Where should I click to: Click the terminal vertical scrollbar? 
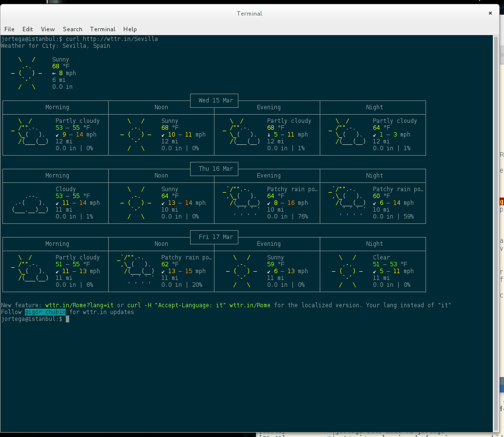point(496,233)
